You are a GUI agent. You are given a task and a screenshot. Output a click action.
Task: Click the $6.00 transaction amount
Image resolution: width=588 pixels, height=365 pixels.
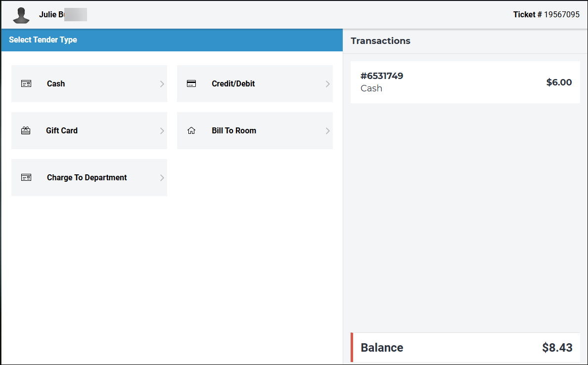coord(559,82)
